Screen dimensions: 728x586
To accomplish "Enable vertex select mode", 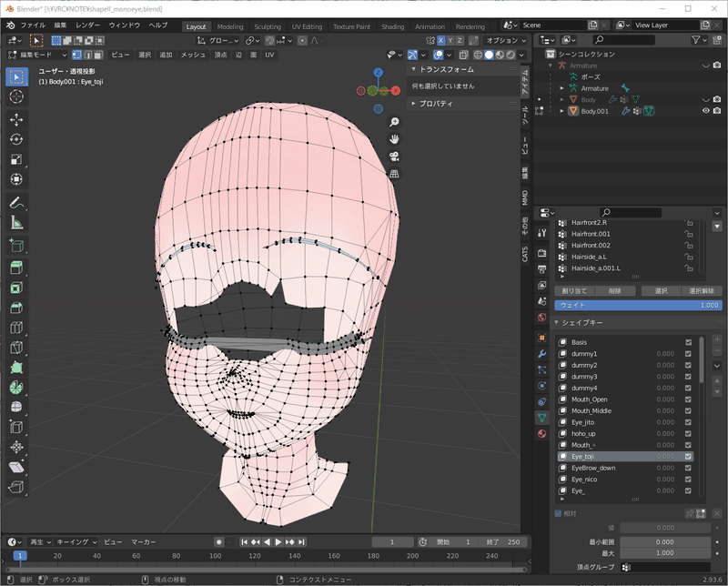I will click(76, 55).
